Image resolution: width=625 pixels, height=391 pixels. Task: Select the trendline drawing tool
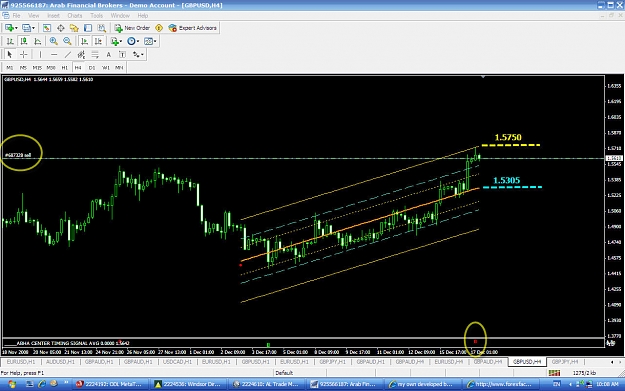68,54
